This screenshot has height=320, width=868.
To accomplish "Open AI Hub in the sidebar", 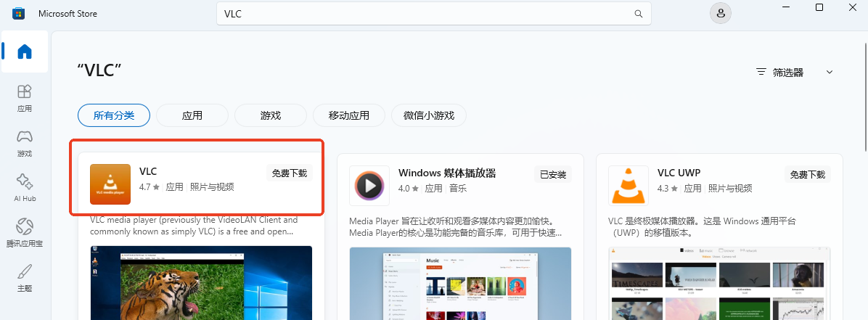I will (x=25, y=188).
